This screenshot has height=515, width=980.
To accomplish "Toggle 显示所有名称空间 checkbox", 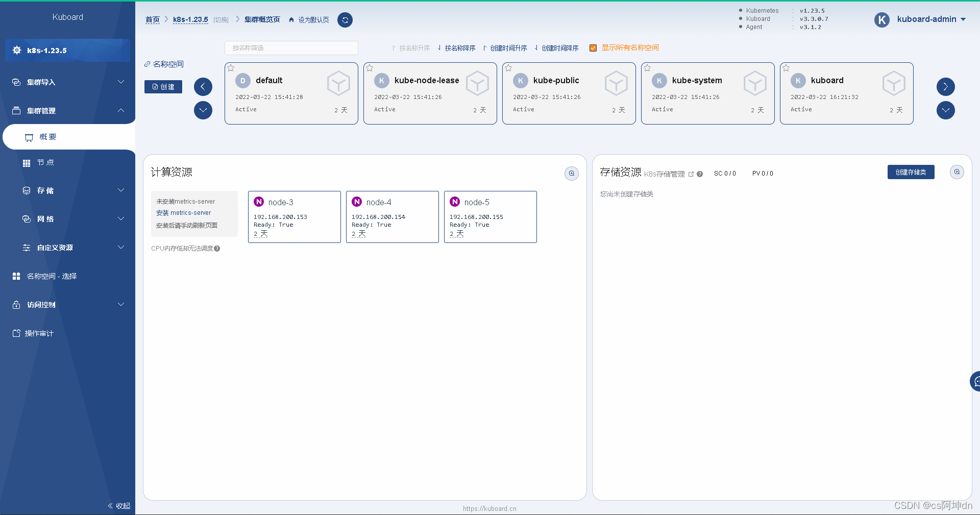I will point(593,48).
